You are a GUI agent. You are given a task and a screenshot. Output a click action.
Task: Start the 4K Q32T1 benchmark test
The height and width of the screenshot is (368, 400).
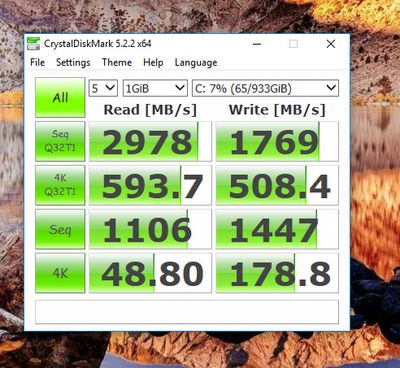point(60,185)
